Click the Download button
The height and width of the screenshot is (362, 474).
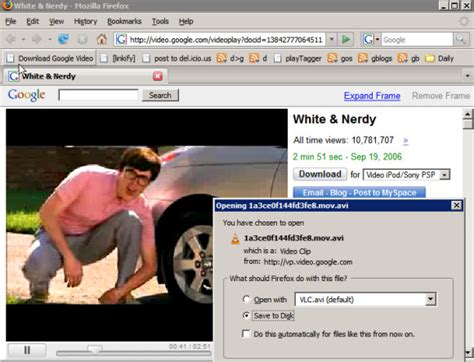click(320, 174)
